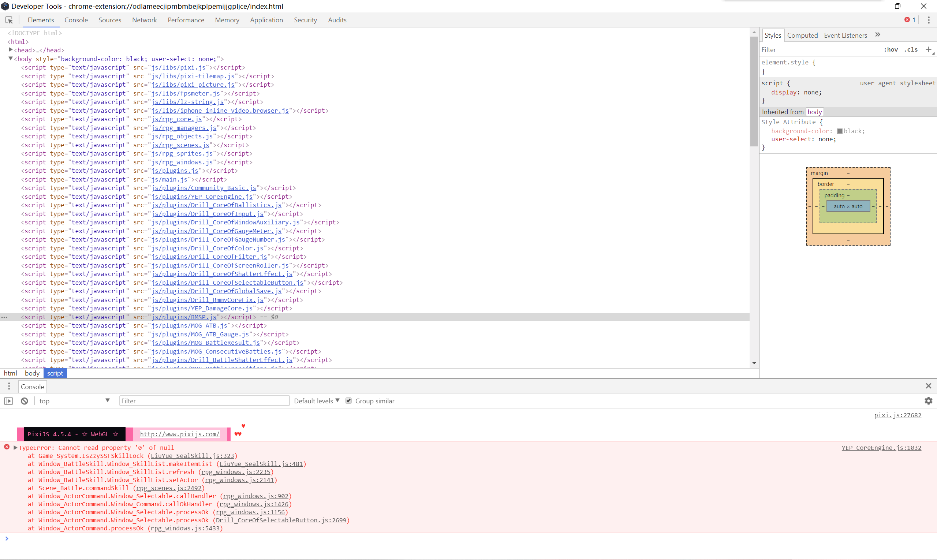Image resolution: width=937 pixels, height=560 pixels.
Task: Open the top context dropdown
Action: (74, 401)
